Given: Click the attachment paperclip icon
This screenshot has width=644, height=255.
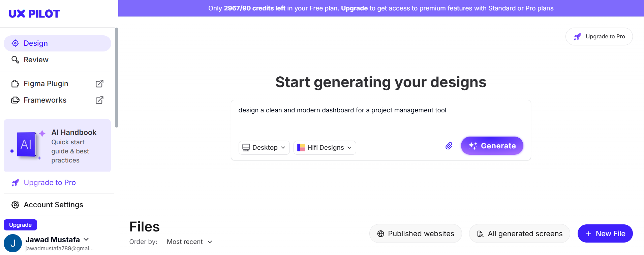Looking at the screenshot, I should click(x=449, y=146).
